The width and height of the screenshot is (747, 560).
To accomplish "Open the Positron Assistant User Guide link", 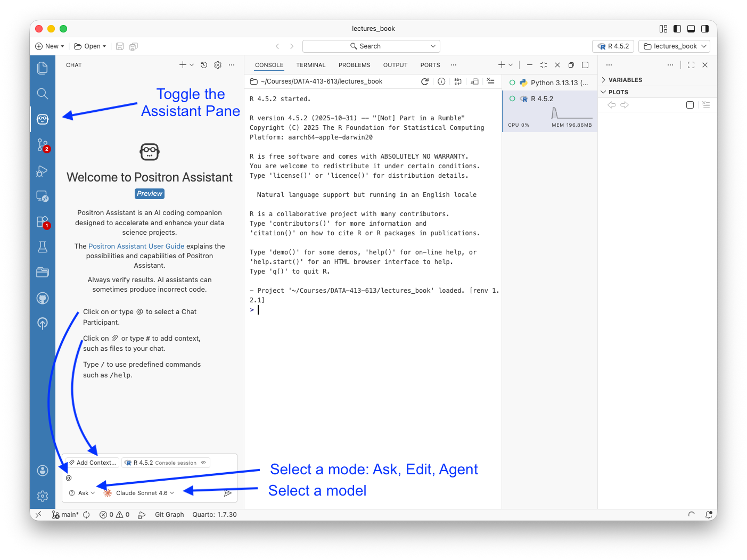I will [136, 246].
